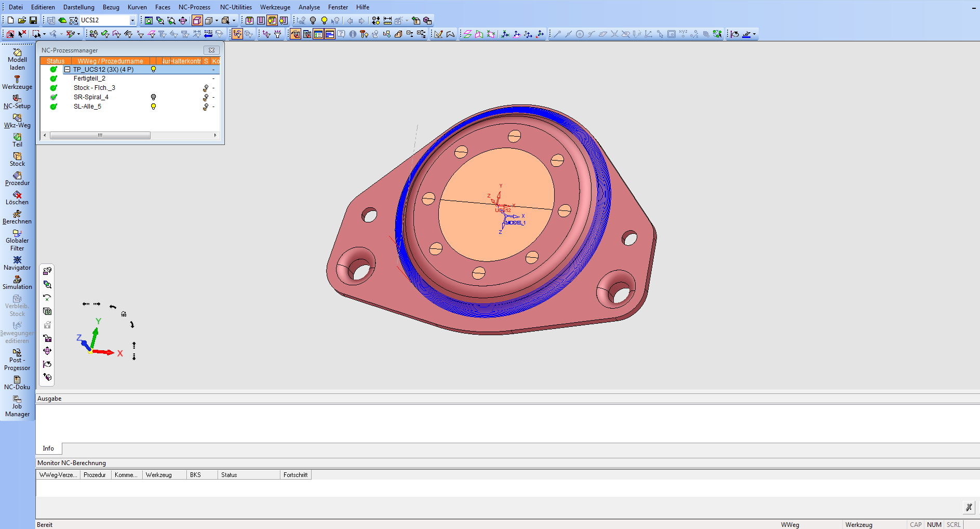Toggle TP_UCS12 toolpath visibility bulb
Viewport: 980px width, 529px height.
point(153,69)
